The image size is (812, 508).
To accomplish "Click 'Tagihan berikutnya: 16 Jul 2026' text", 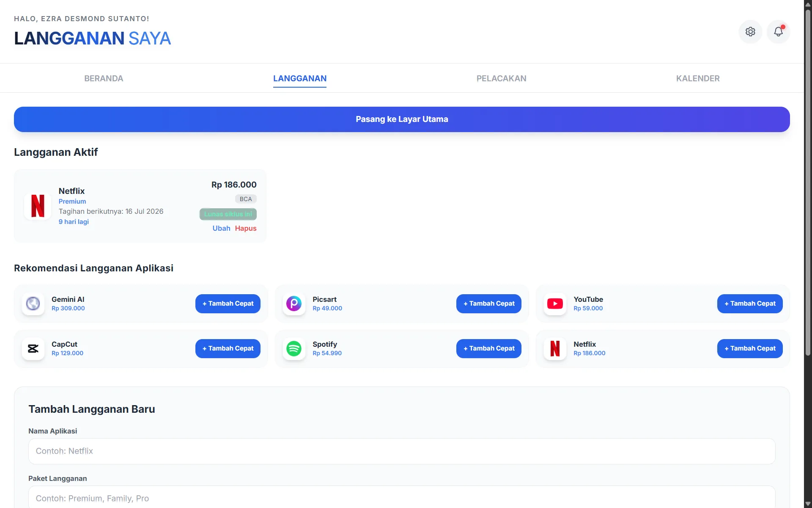I will [111, 211].
